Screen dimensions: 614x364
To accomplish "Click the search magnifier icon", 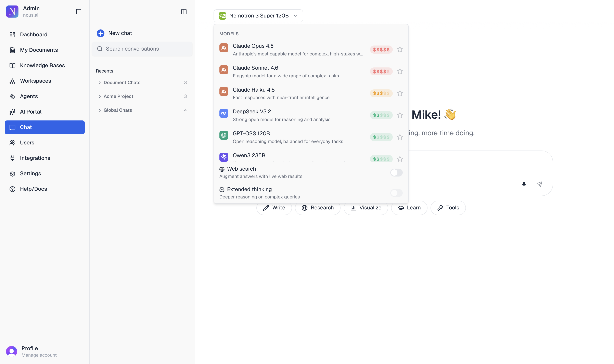I will [100, 49].
